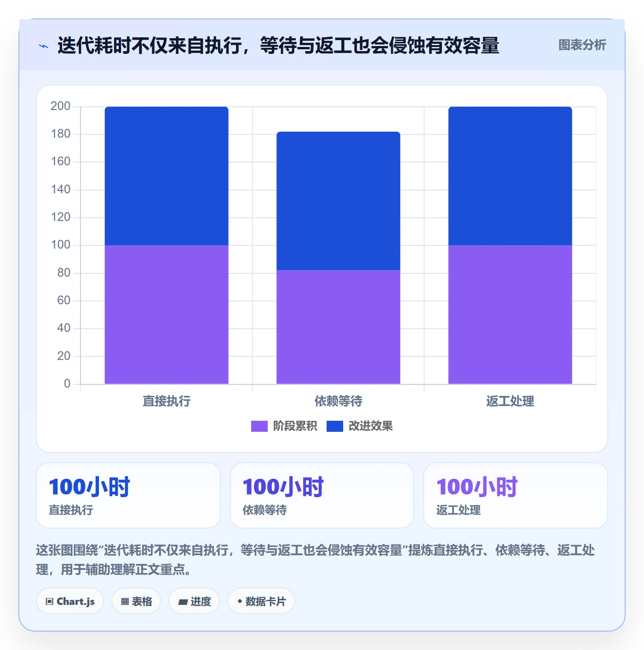Select the 数据卡片 tag chip

(261, 601)
